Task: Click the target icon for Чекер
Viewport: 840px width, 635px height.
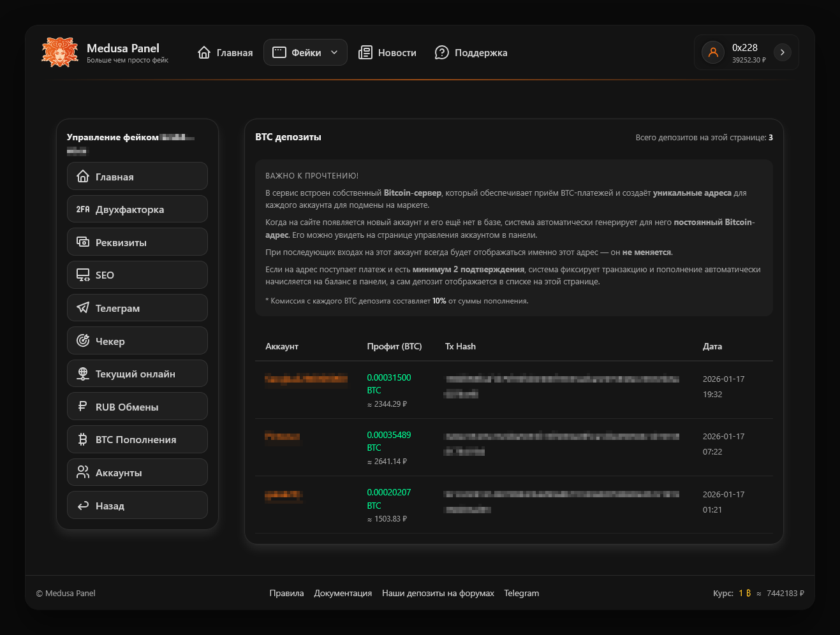Action: click(x=83, y=341)
